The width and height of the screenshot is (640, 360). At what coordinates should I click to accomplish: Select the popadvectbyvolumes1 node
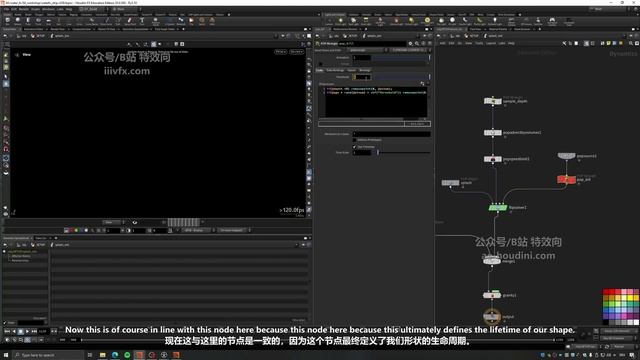click(493, 133)
